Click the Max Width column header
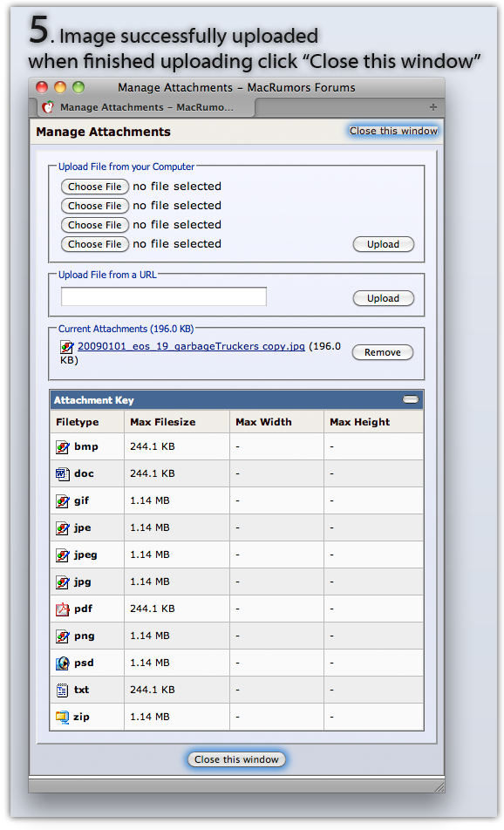The height and width of the screenshot is (830, 504). tap(263, 422)
